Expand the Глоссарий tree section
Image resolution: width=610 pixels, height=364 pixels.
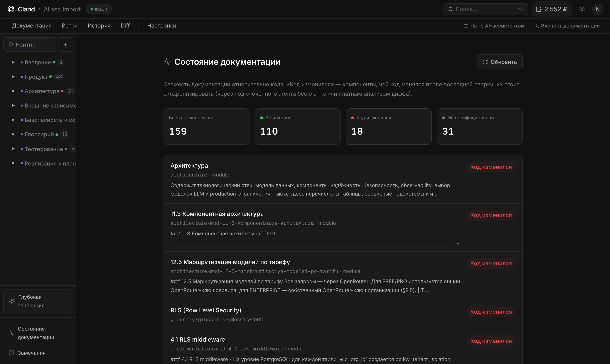tap(13, 134)
